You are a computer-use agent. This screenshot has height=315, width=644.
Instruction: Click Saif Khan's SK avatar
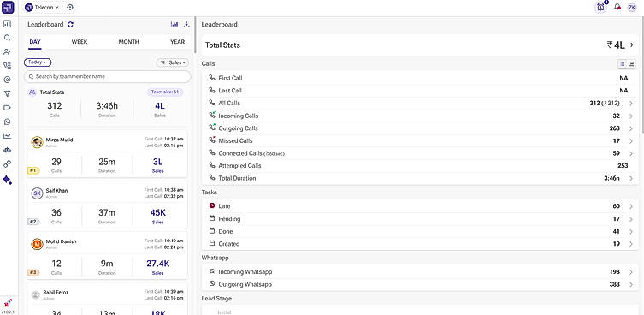[37, 193]
